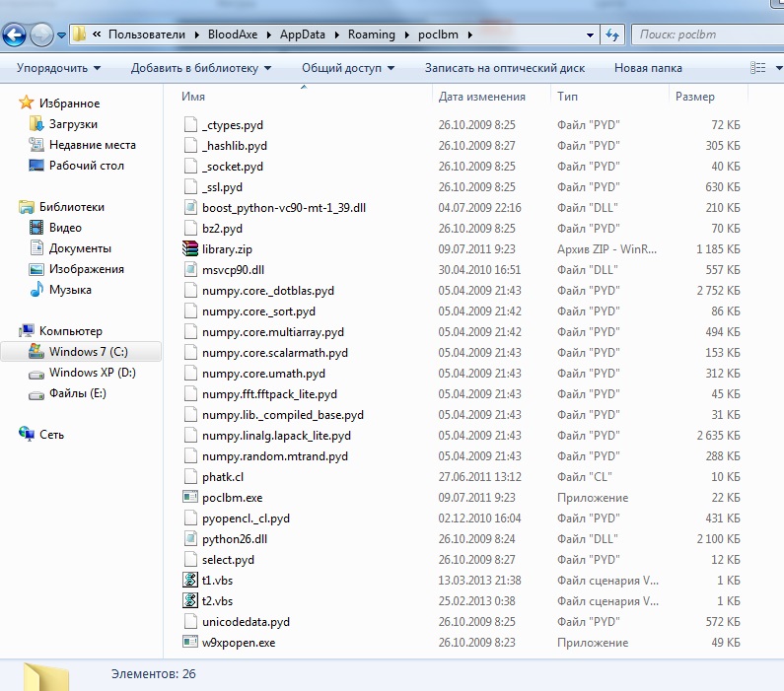Click Записать на оптический диск
Image resolution: width=784 pixels, height=691 pixels.
505,68
